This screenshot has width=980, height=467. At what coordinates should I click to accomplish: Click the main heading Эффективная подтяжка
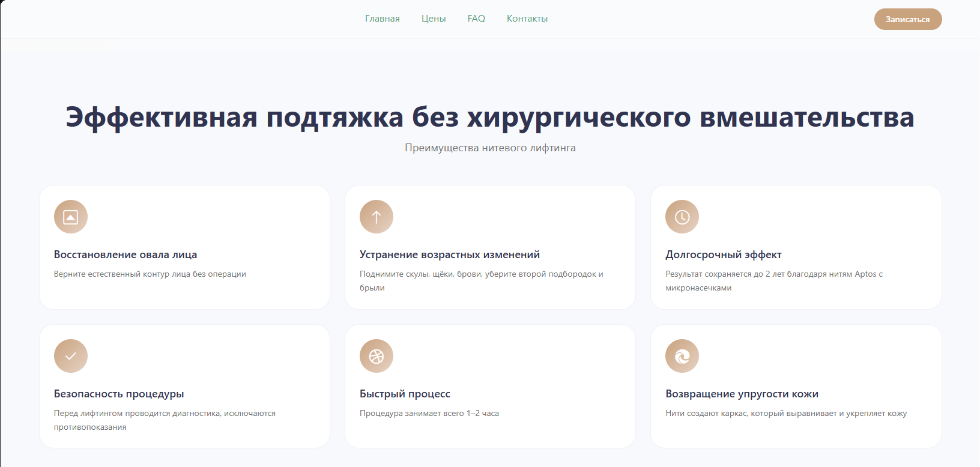coord(490,117)
